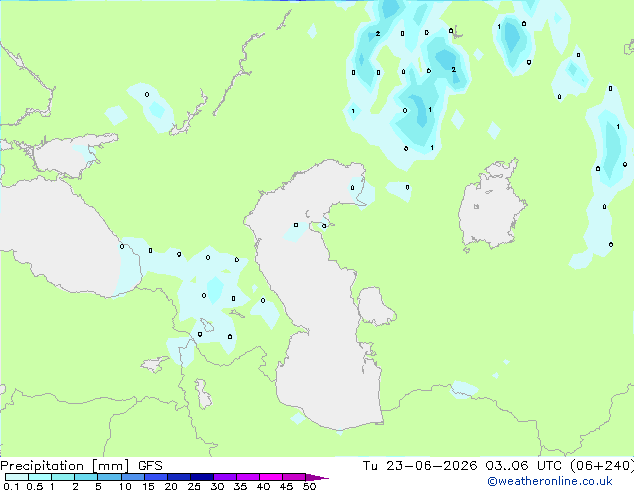The image size is (634, 490).
Task: Click the "GFS" model label
Action: tap(150, 466)
